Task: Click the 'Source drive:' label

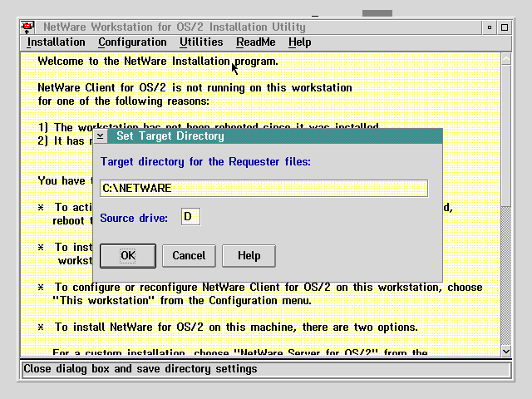Action: [134, 218]
